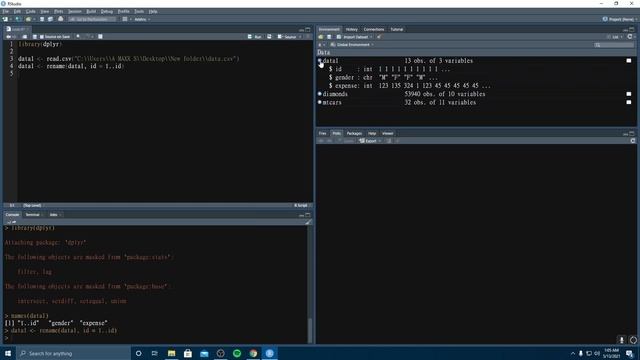
Task: Switch to the Viewer tab
Action: coord(387,133)
